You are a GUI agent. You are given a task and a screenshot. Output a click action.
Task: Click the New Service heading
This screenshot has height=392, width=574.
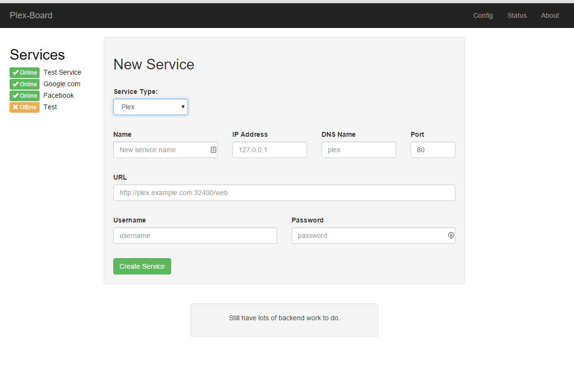pos(154,65)
